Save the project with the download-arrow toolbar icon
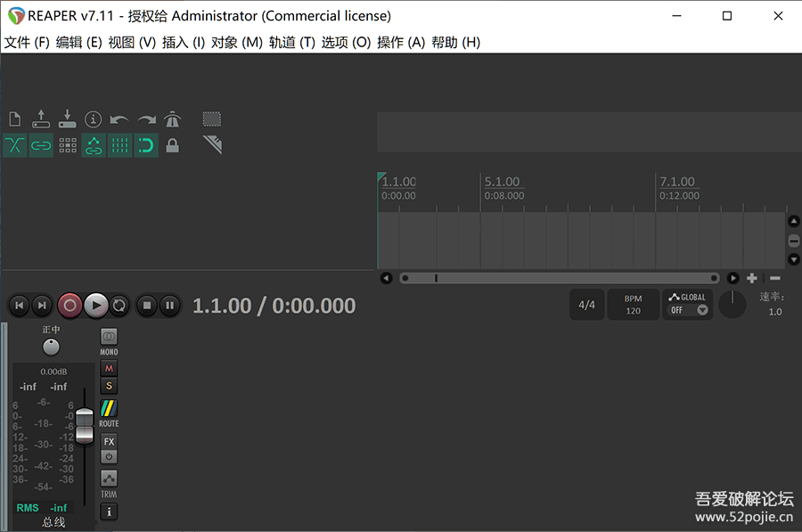This screenshot has width=802, height=532. click(67, 119)
